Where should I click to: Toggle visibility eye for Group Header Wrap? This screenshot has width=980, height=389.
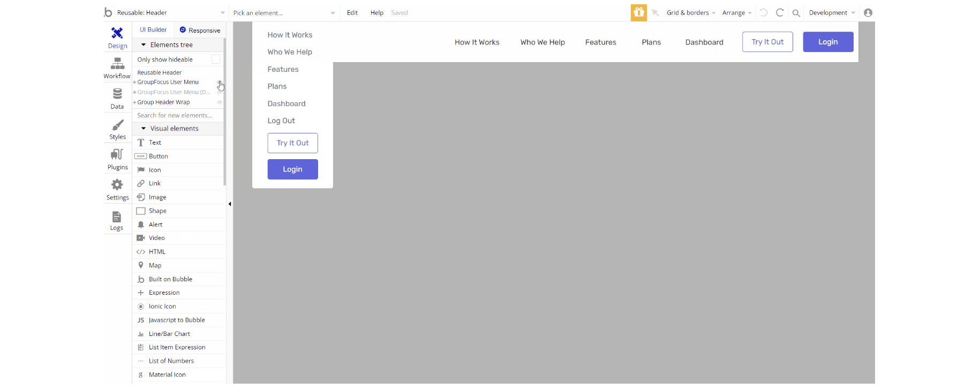220,102
